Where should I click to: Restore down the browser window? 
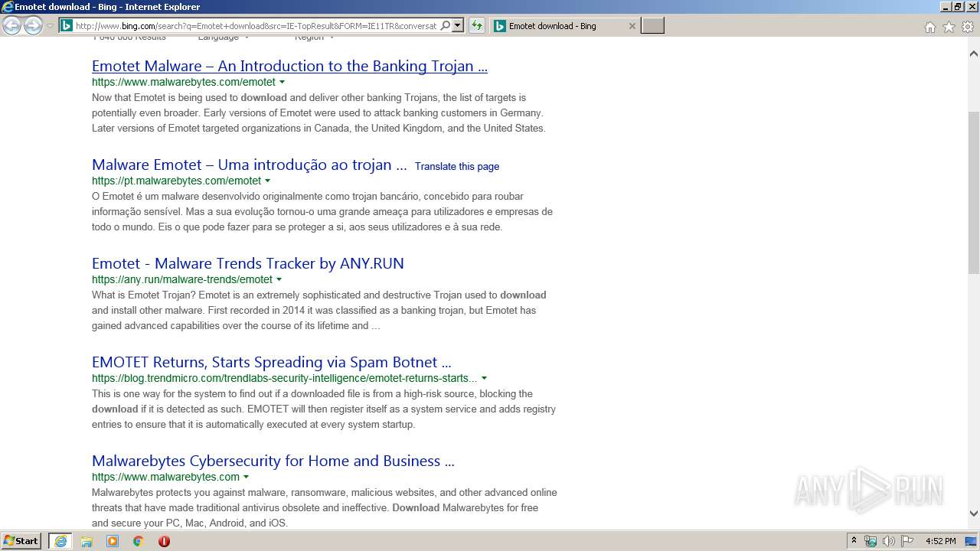[958, 6]
